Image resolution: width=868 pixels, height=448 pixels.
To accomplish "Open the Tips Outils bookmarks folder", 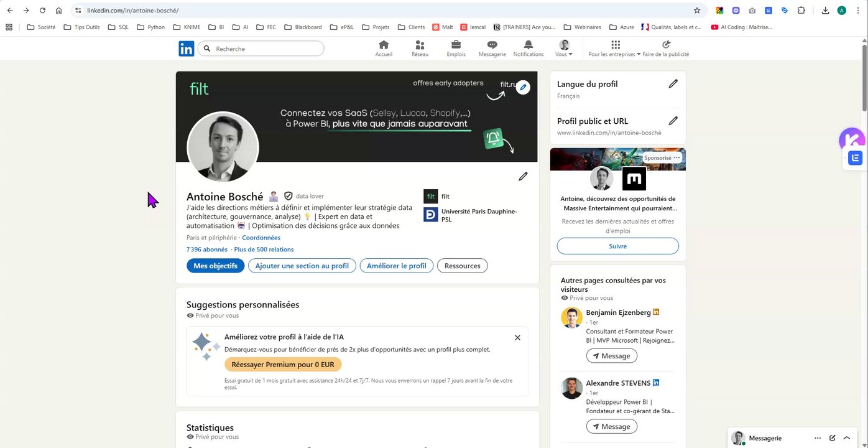I will point(81,27).
